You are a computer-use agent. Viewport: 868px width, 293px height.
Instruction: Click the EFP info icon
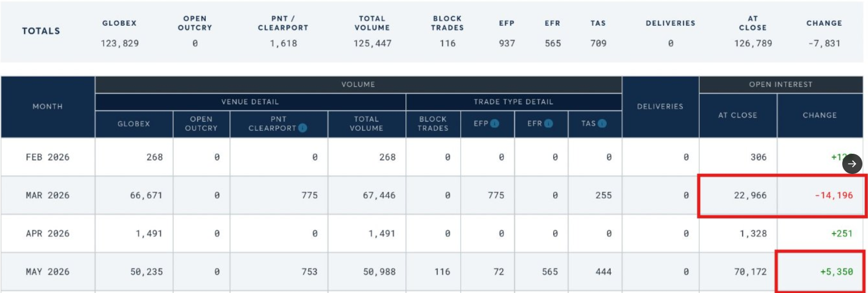pyautogui.click(x=494, y=123)
